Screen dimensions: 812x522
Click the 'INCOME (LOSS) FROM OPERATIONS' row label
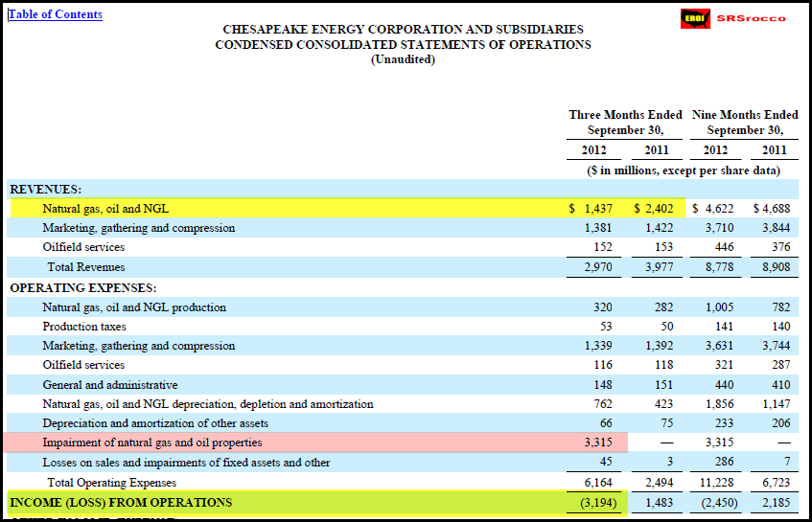coord(121,503)
